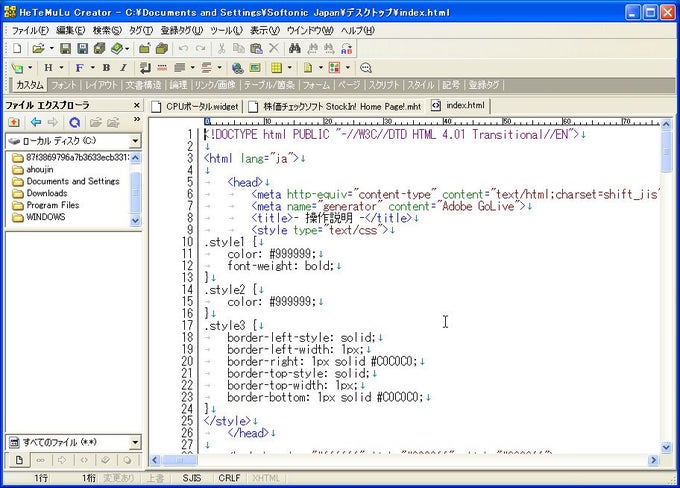Viewport: 680px width, 488px height.
Task: Click the project folder icon with the arrow
Action: click(144, 49)
